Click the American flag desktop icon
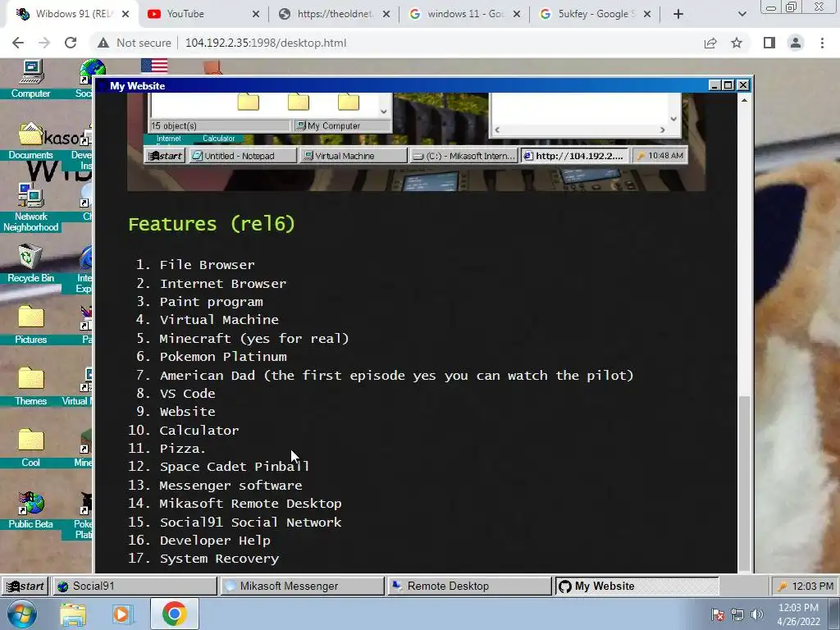This screenshot has width=840, height=630. 154,66
